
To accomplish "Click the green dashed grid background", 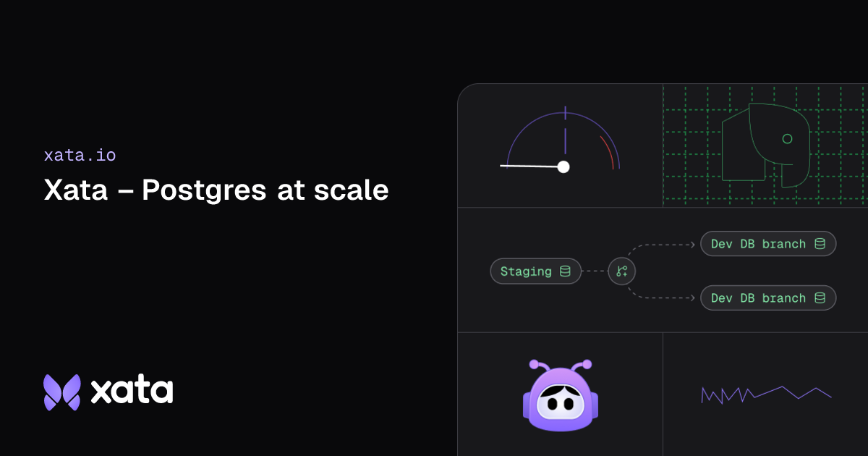I will pos(765,145).
